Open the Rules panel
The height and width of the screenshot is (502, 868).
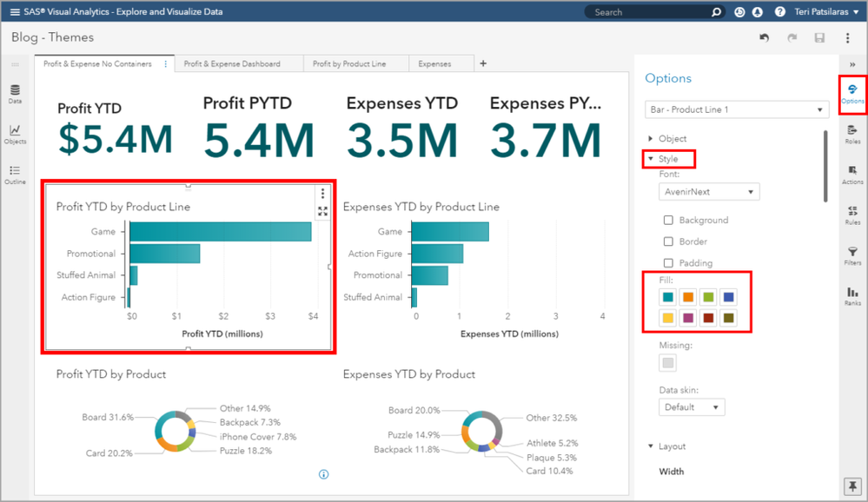click(x=852, y=215)
